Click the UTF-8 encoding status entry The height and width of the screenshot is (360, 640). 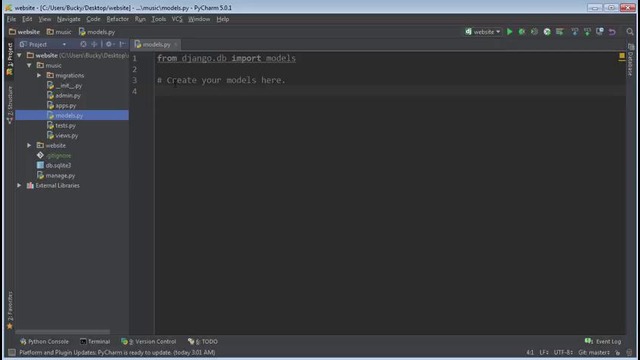pyautogui.click(x=563, y=352)
